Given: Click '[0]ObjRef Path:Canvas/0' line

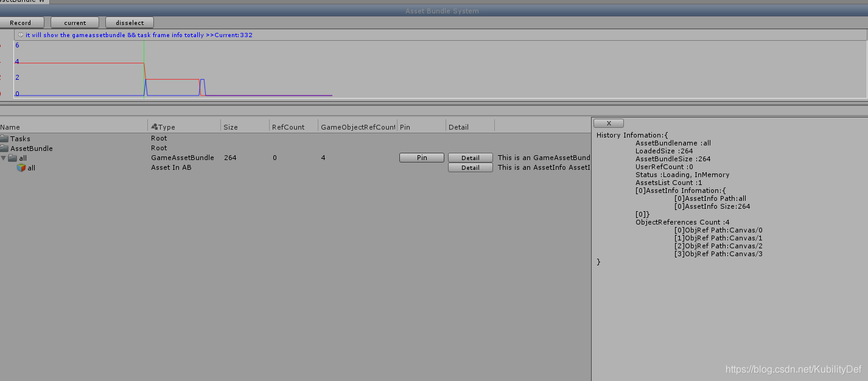Looking at the screenshot, I should coord(718,230).
